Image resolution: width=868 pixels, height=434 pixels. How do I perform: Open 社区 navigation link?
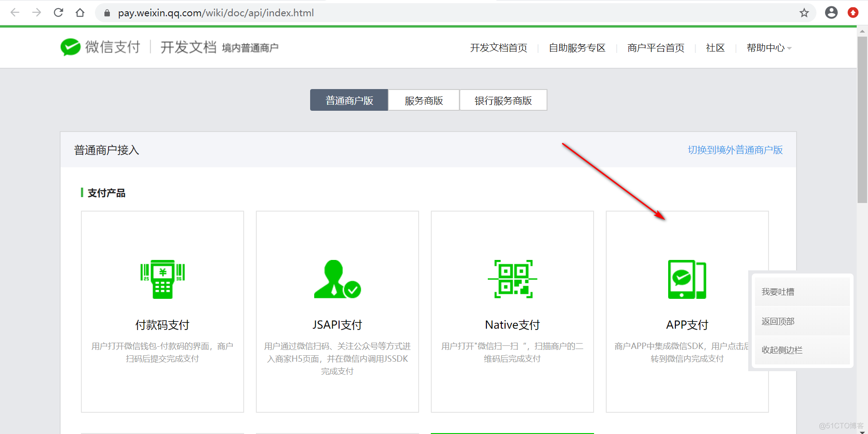point(715,48)
